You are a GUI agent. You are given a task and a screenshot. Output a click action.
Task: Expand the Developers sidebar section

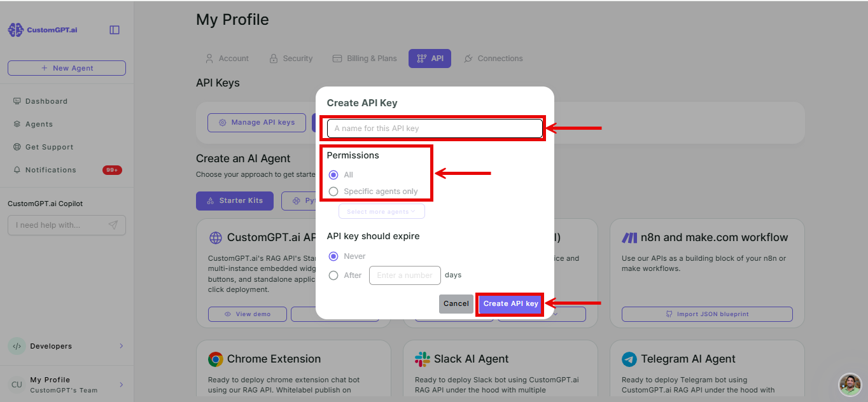(x=122, y=346)
